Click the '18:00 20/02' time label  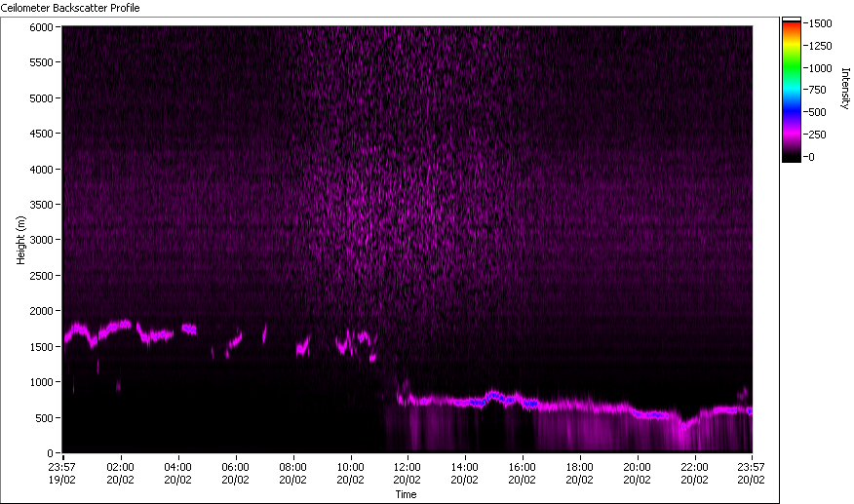click(x=579, y=473)
